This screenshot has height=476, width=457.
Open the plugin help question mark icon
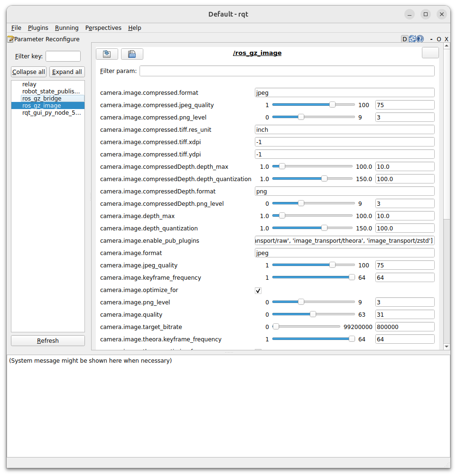(420, 39)
